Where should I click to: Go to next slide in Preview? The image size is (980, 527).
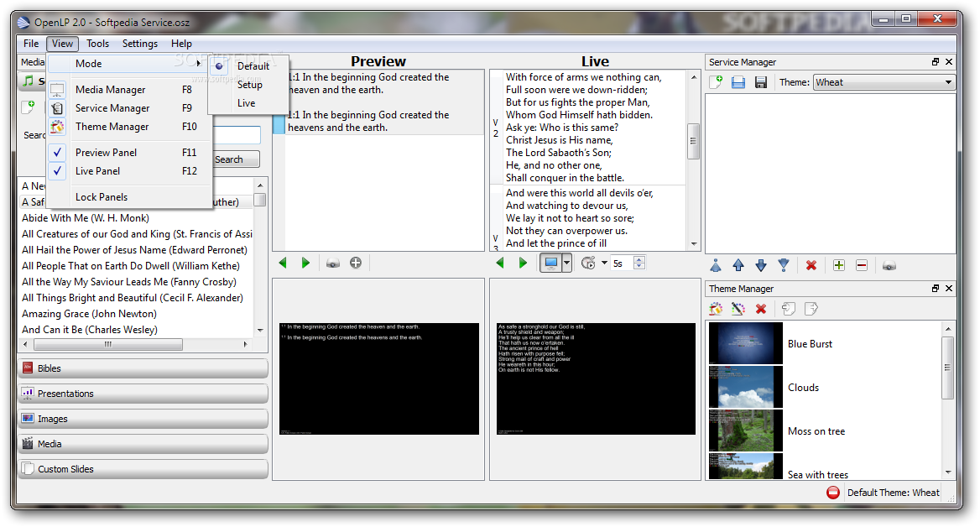click(x=305, y=263)
